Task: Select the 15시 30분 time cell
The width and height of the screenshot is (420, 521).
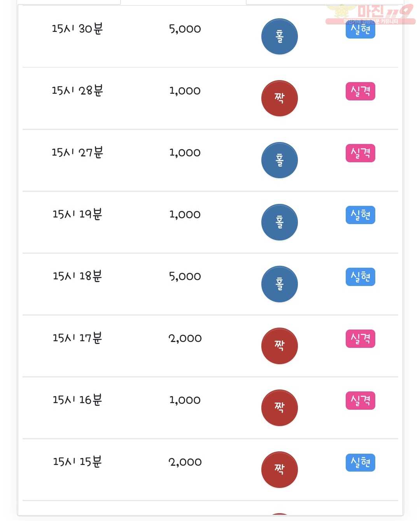Action: click(x=77, y=29)
